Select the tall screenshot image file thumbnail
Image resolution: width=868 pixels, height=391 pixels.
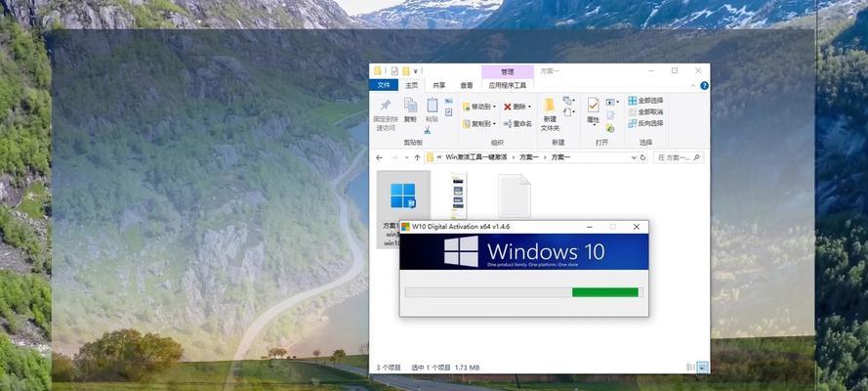pyautogui.click(x=459, y=195)
